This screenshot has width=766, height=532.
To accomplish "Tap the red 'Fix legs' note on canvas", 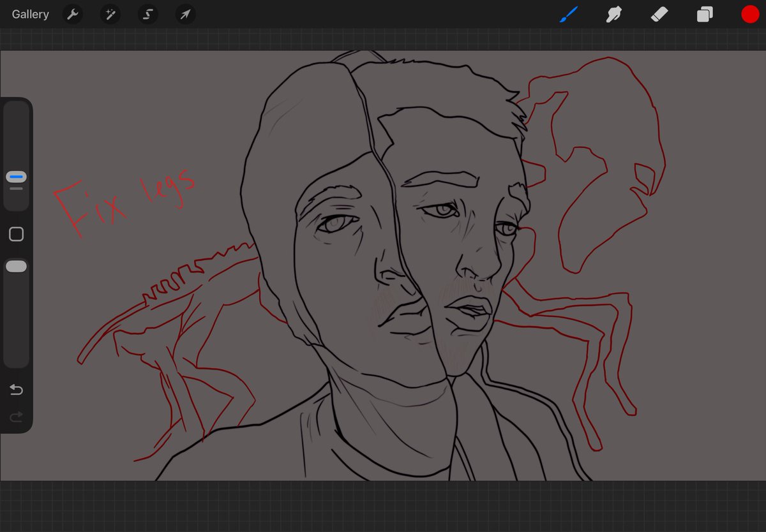I will click(x=128, y=201).
